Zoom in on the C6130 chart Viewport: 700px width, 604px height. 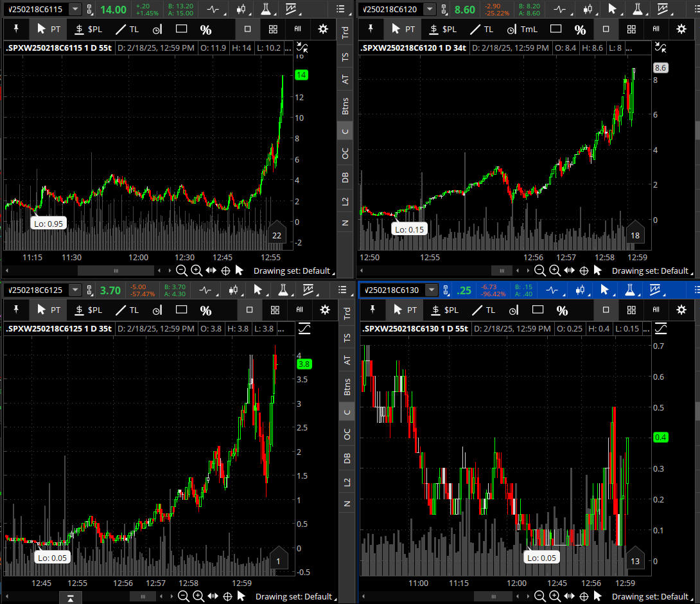tap(554, 596)
